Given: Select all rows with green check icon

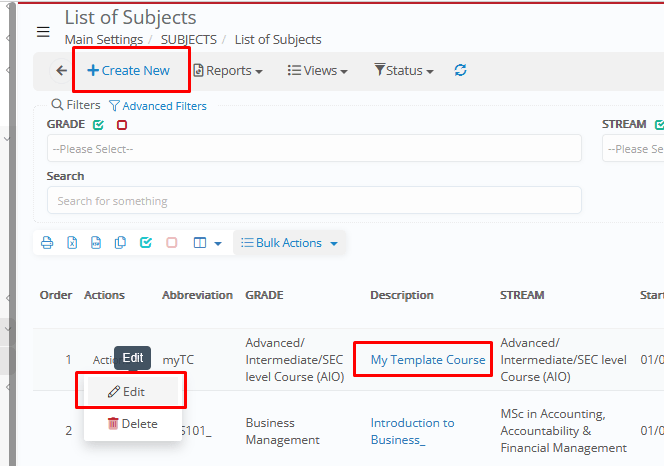Looking at the screenshot, I should 146,243.
